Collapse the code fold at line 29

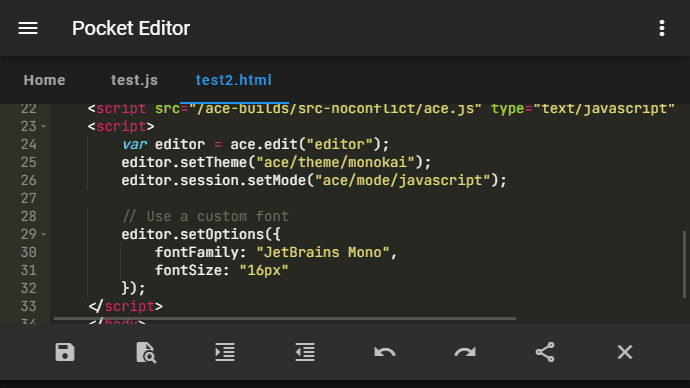coord(44,234)
